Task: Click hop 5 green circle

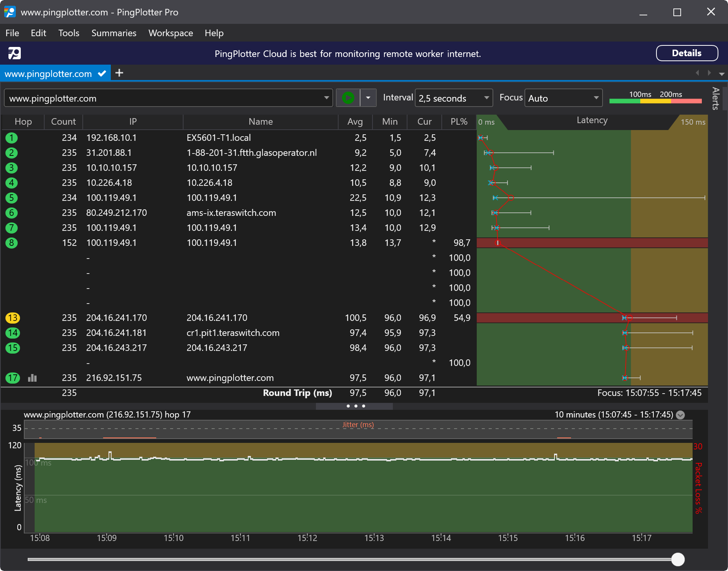Action: coord(12,198)
